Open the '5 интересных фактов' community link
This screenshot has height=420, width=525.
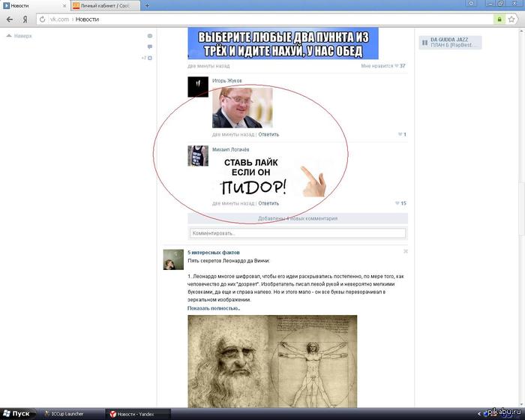click(213, 252)
